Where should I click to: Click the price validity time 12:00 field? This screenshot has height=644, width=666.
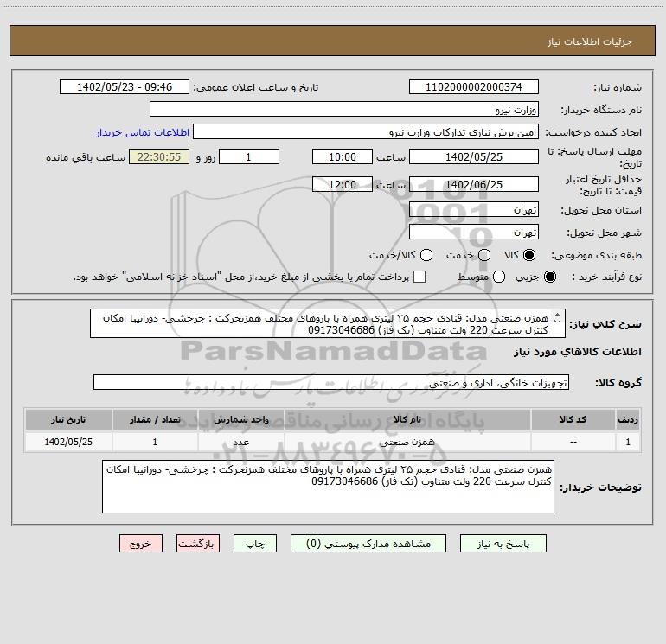pyautogui.click(x=343, y=184)
